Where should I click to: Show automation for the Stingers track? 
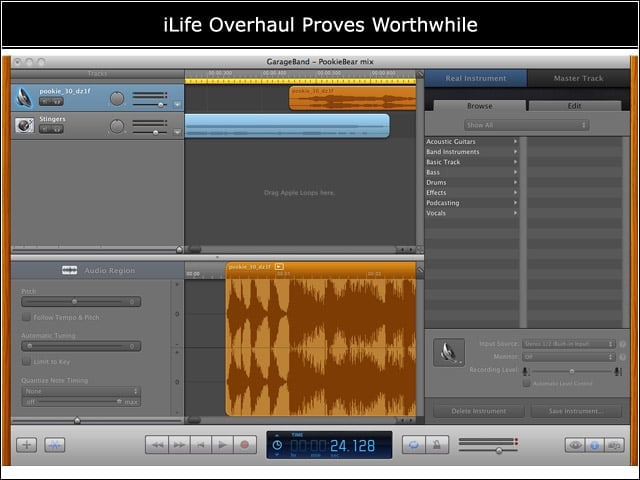point(177,132)
